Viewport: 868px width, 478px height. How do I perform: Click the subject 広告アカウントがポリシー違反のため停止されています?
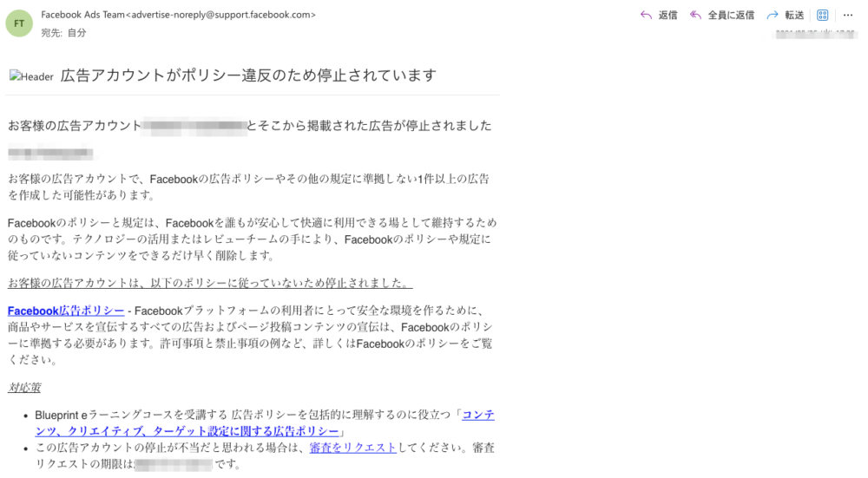point(248,75)
